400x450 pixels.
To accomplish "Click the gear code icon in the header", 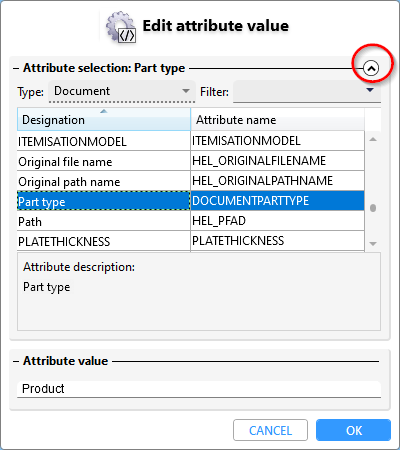I will [121, 27].
